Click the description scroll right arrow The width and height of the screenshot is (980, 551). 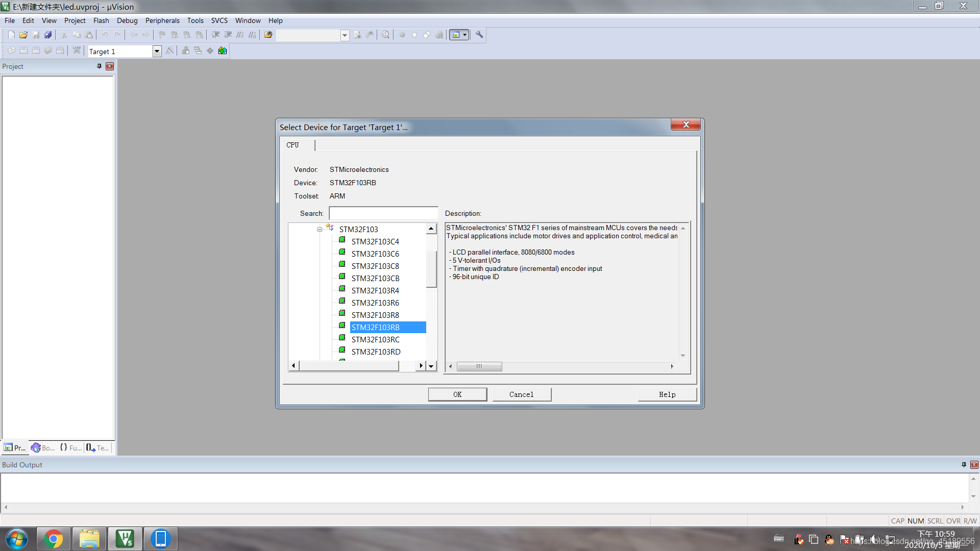pos(672,366)
